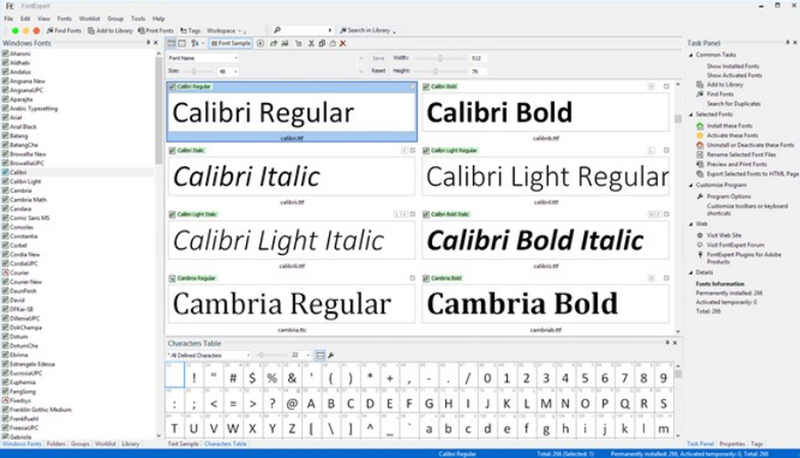The width and height of the screenshot is (800, 458).
Task: Click the Reset button
Action: pos(378,71)
